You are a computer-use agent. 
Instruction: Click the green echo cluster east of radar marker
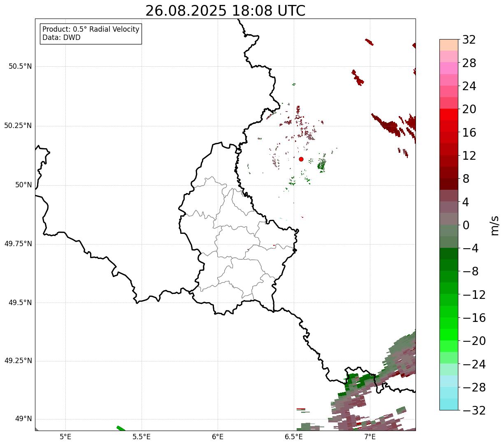click(x=321, y=165)
